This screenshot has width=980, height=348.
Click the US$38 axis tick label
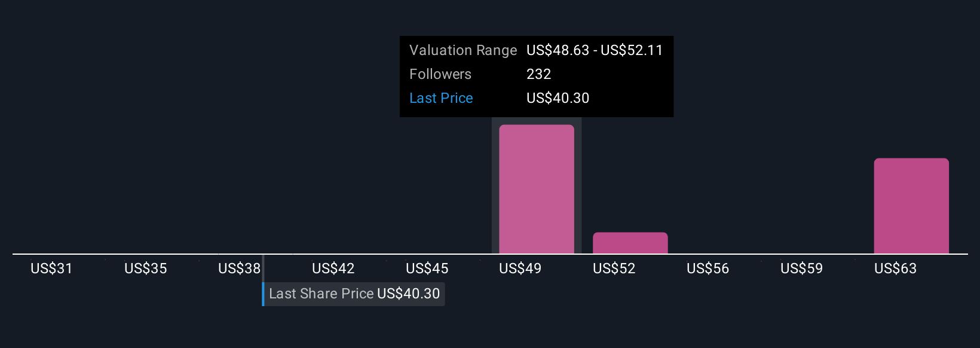click(x=239, y=268)
